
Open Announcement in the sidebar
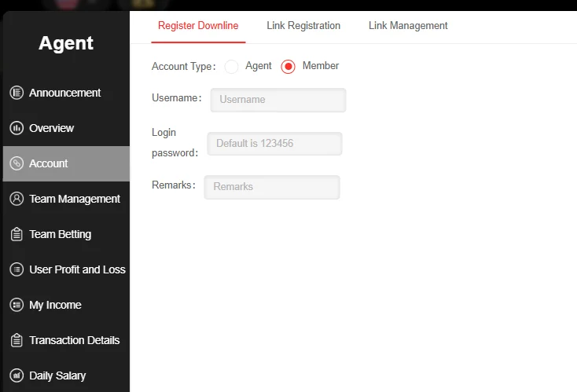66,93
